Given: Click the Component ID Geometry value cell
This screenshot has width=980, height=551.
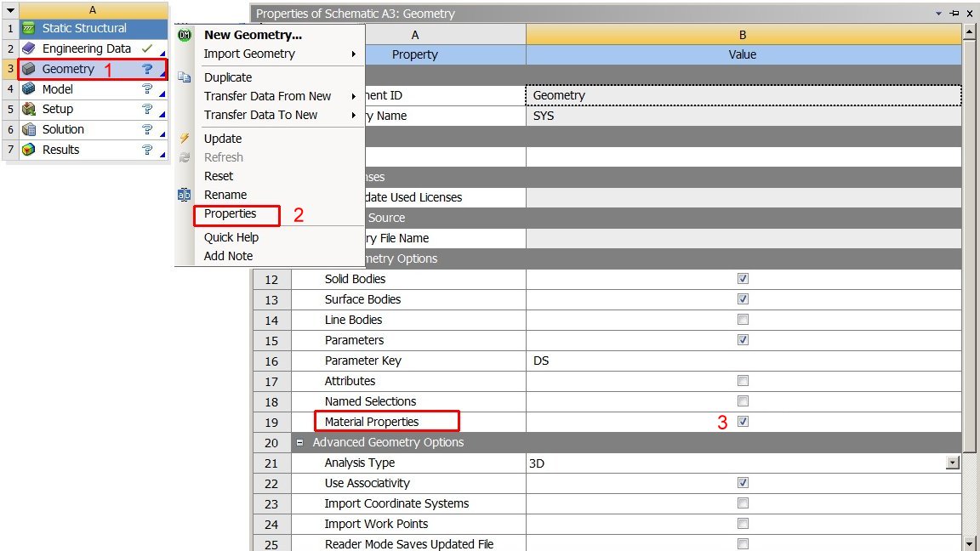Looking at the screenshot, I should 744,95.
